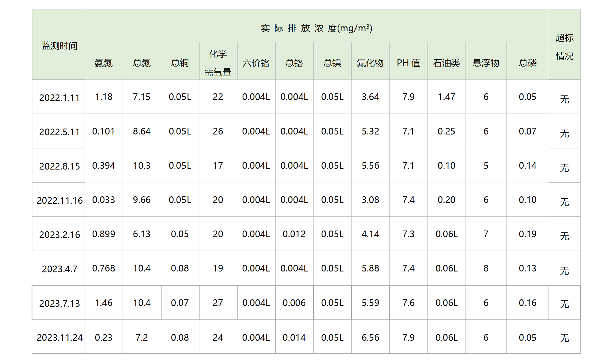Screen dimensions: 616x364
Task: Click the 6.56 氟化物 value
Action: tap(370, 337)
